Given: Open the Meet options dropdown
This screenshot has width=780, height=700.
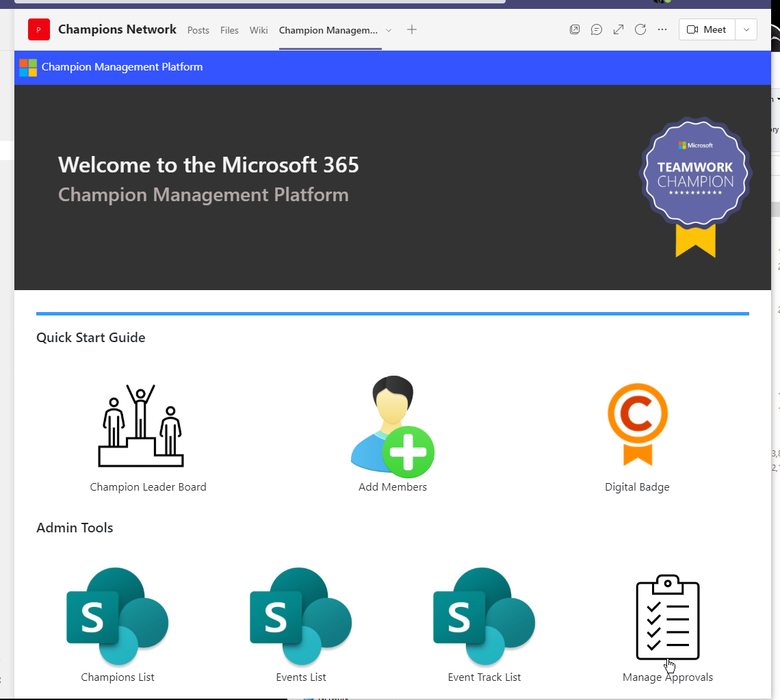Looking at the screenshot, I should coord(746,29).
